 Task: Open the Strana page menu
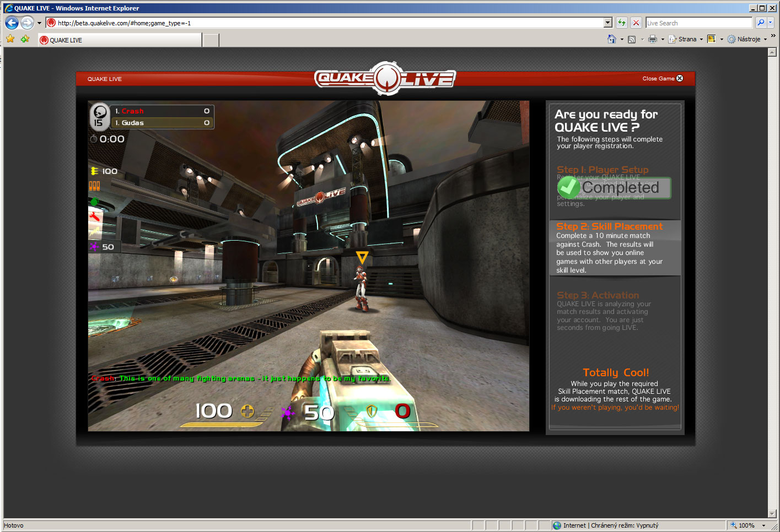pos(685,39)
